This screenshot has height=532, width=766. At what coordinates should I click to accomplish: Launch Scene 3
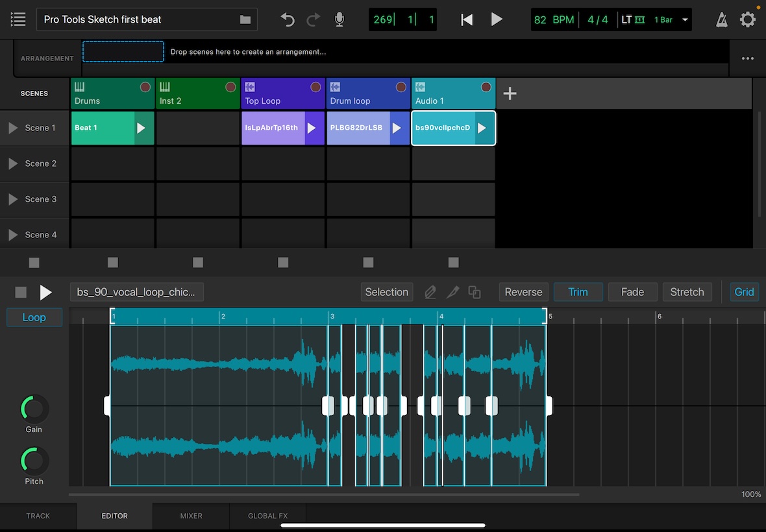(x=13, y=199)
